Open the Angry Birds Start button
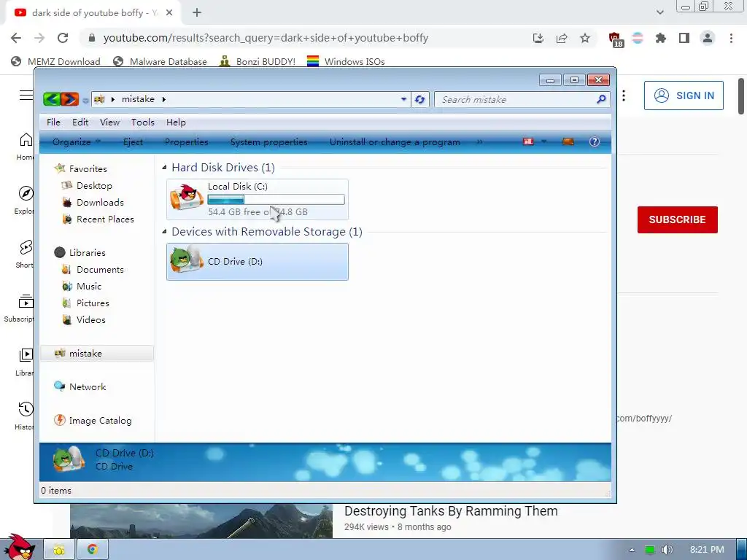This screenshot has width=747, height=560. [19, 548]
